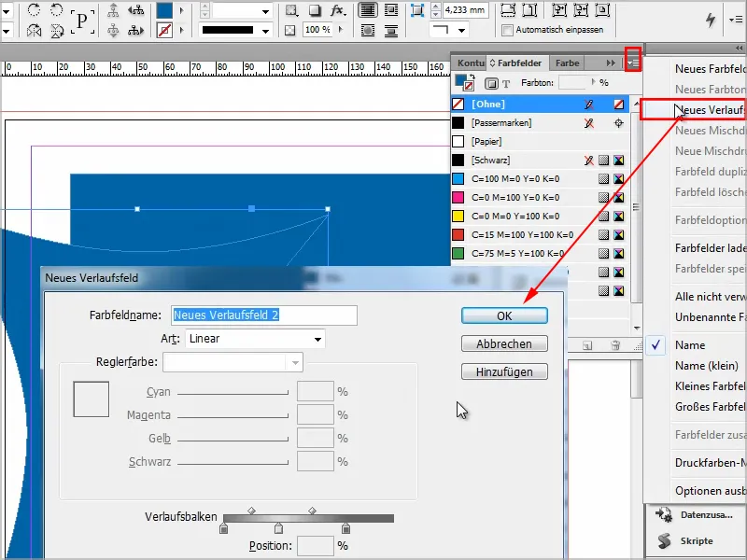Select the C=0 M=100 Y=0 K=0 swatch
This screenshot has width=747, height=560.
(541, 198)
